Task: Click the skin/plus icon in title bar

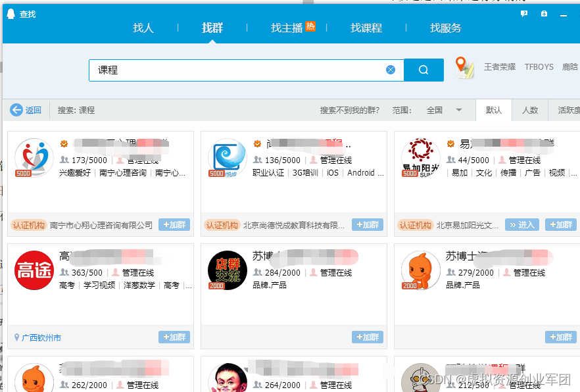Action: point(544,14)
